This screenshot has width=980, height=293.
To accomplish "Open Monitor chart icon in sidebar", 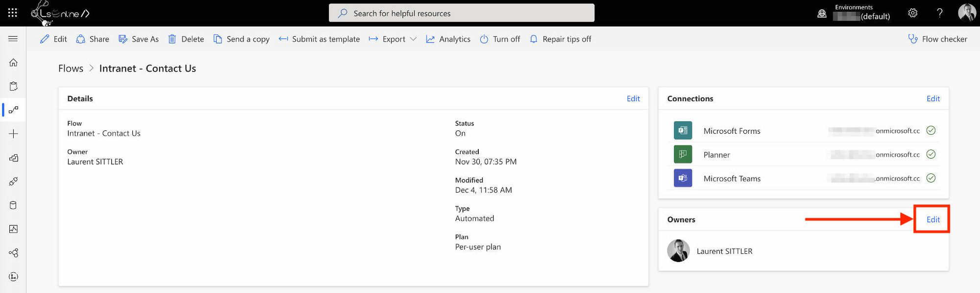I will [13, 229].
